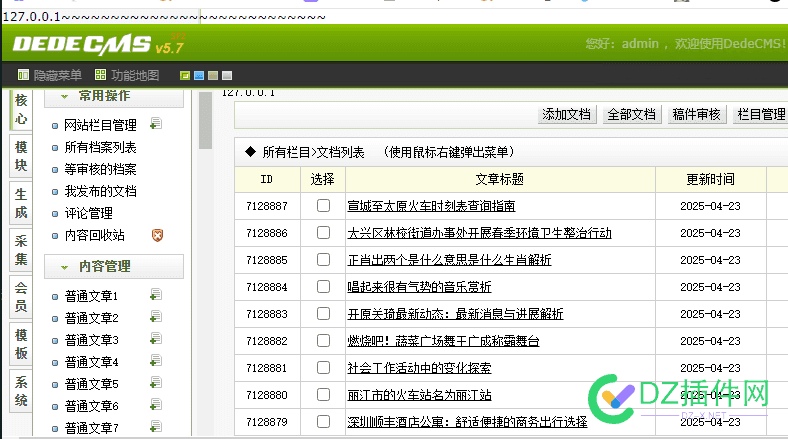Click the add-document icon beside 普通文章3

tap(156, 339)
